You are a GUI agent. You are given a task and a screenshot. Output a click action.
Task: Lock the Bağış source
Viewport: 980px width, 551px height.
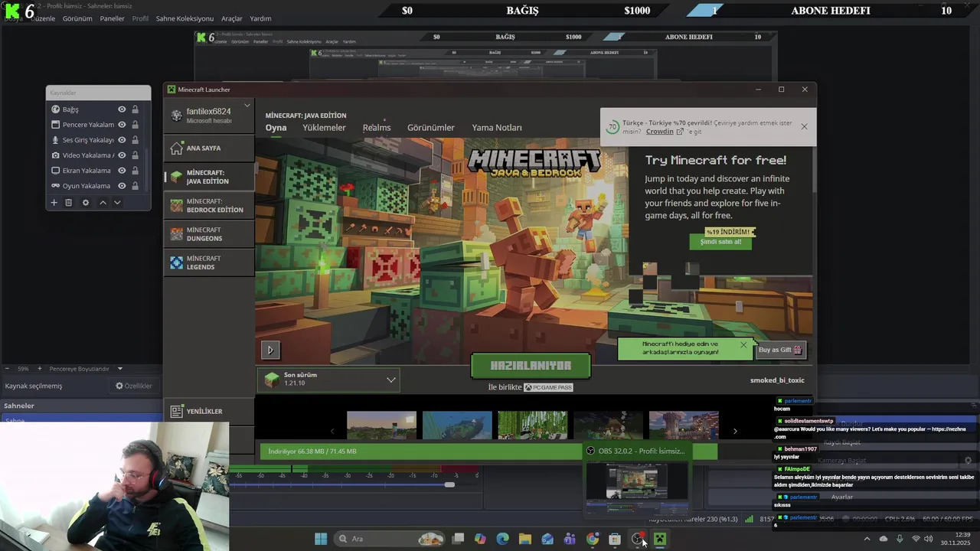136,109
